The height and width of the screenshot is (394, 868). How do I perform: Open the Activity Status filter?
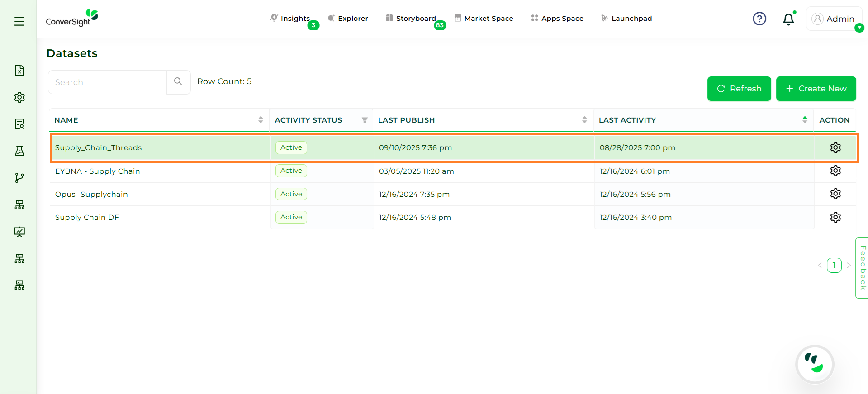(x=365, y=120)
